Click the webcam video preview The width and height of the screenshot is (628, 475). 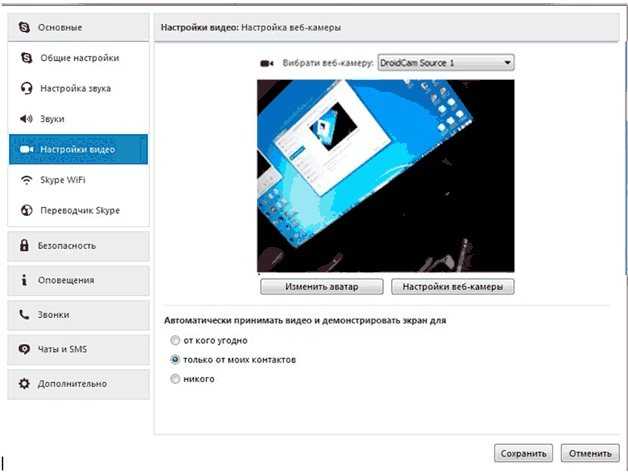[x=386, y=176]
